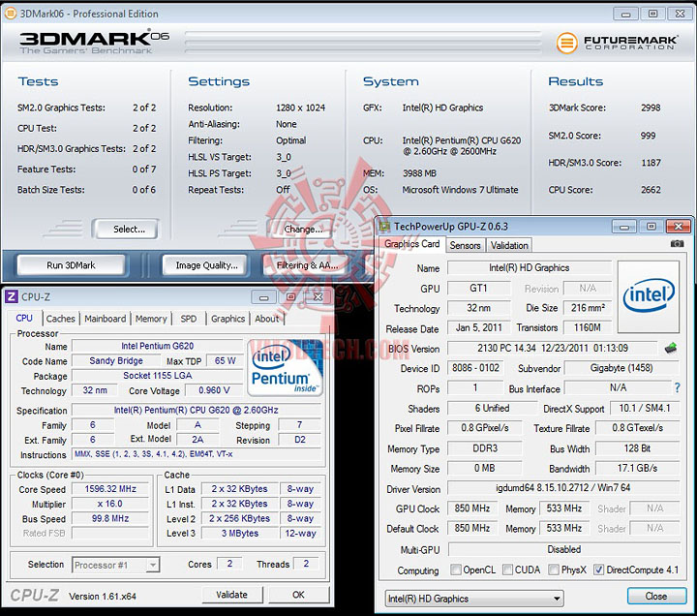Switch to the Sensors tab in GPU-Z

coord(465,245)
